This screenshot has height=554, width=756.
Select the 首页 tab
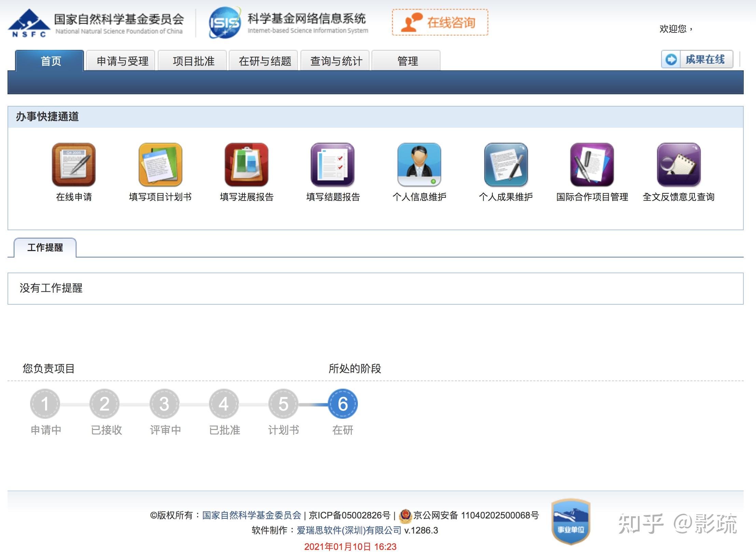coord(50,61)
